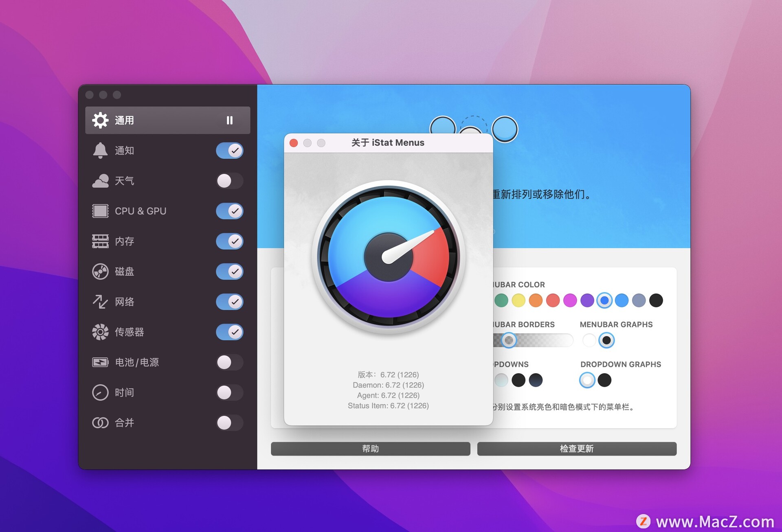The height and width of the screenshot is (532, 782).
Task: Choose the magenta menubar color swatch
Action: [x=570, y=300]
